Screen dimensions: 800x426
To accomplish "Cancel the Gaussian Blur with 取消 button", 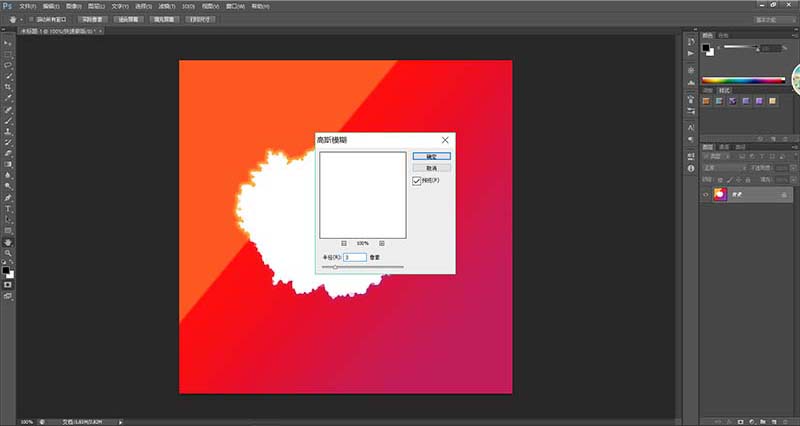I will (431, 168).
